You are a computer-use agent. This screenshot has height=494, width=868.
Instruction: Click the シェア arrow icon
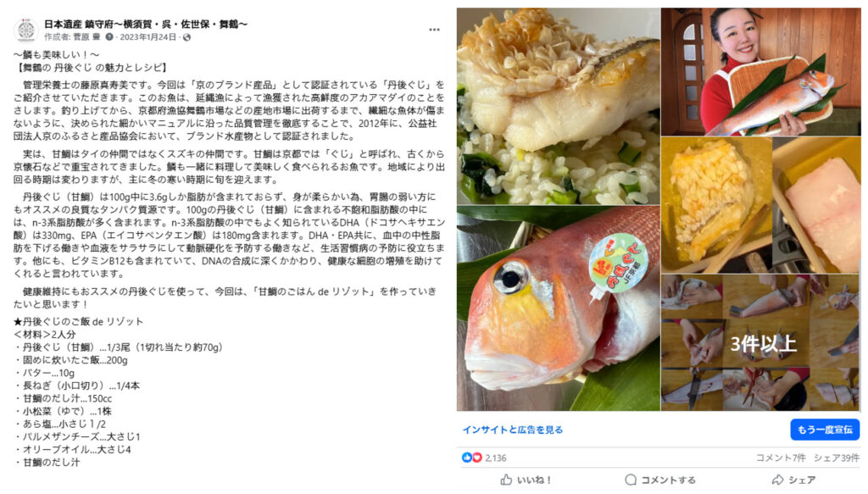[x=778, y=480]
